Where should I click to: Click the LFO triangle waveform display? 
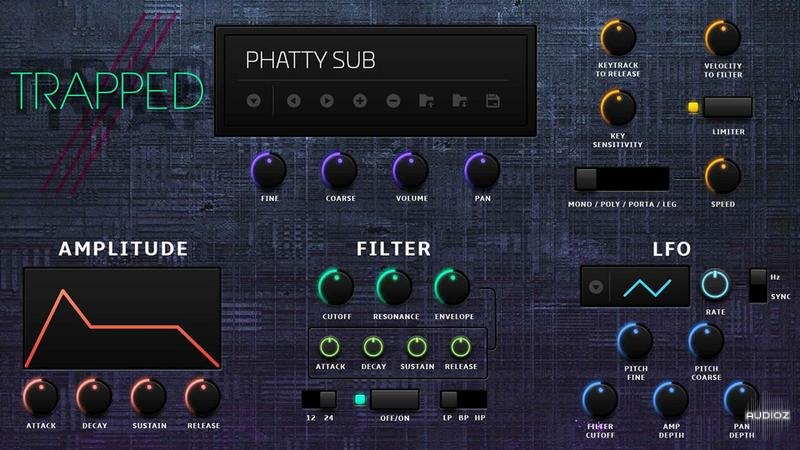tap(647, 288)
